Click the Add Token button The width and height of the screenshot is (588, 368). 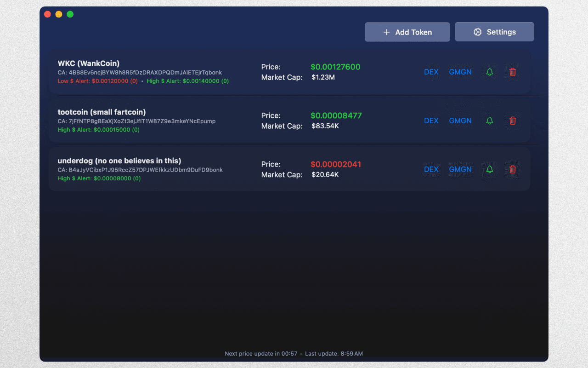407,32
